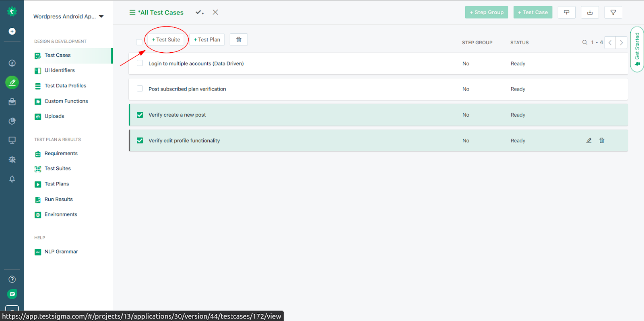The image size is (644, 321).
Task: Open the settings gear icon in left rail
Action: (12, 160)
